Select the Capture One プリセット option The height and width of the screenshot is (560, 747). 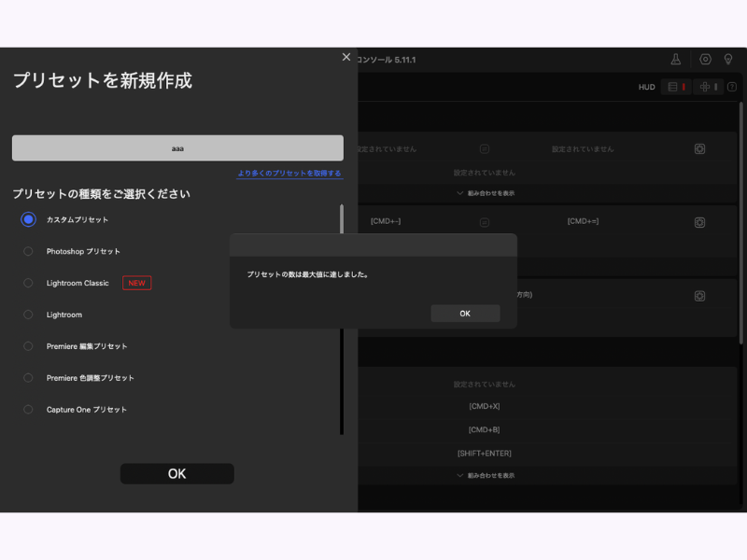tap(28, 410)
